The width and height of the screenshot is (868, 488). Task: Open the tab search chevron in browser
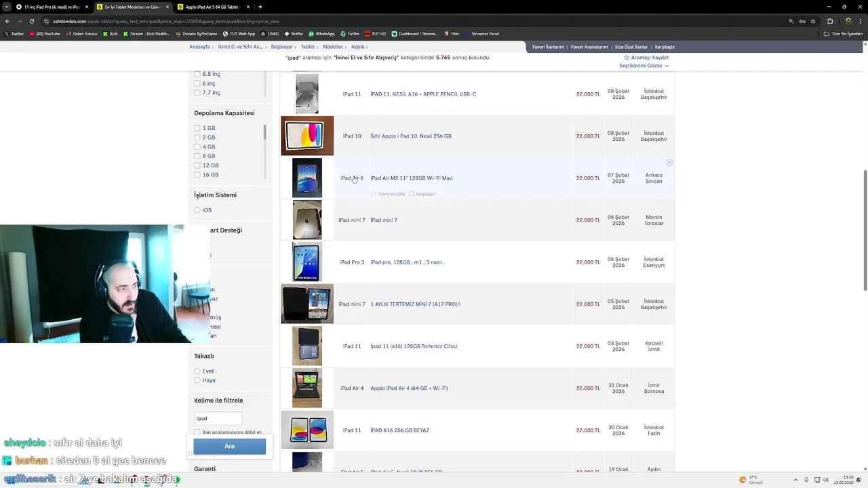[x=7, y=7]
